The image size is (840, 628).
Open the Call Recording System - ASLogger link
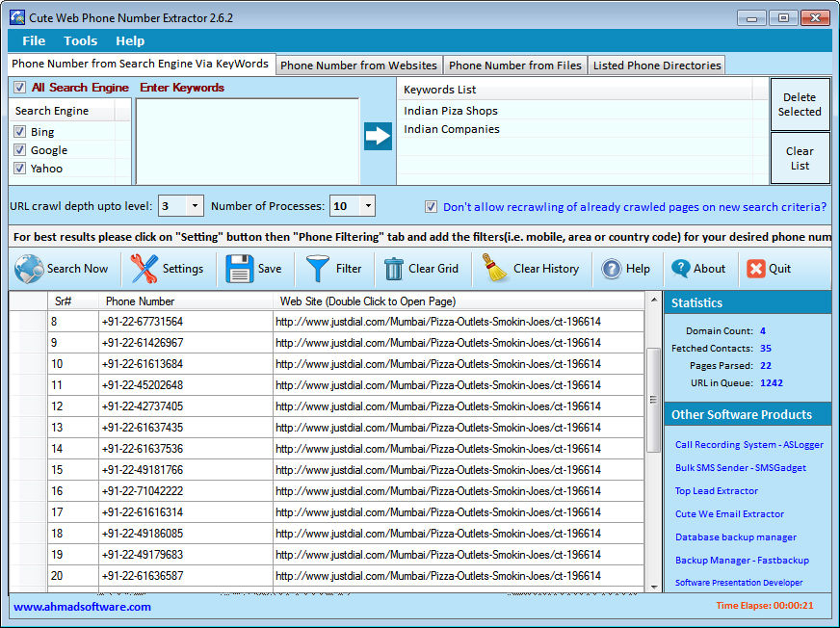pos(748,445)
